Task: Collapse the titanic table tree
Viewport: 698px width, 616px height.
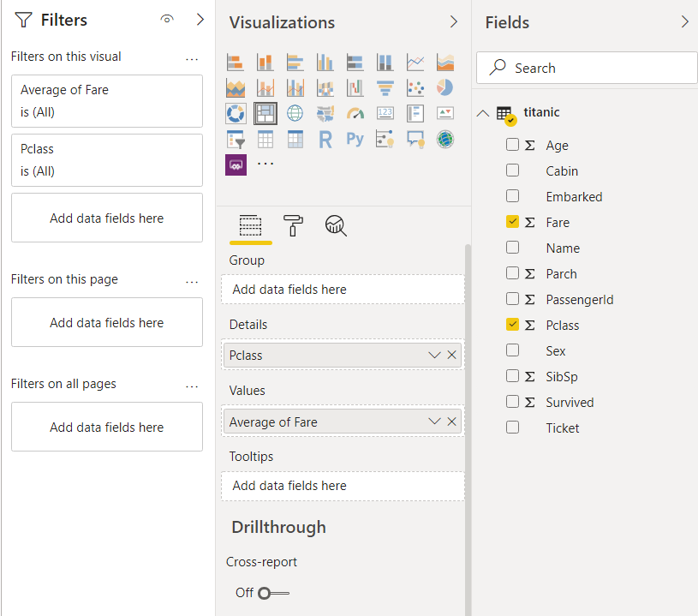Action: (x=483, y=113)
